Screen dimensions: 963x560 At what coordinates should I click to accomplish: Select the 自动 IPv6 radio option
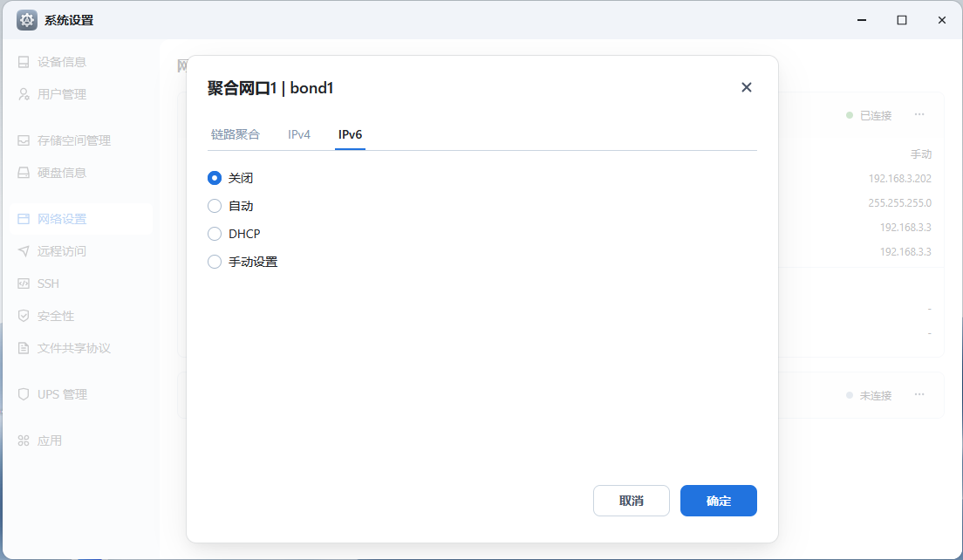[215, 206]
